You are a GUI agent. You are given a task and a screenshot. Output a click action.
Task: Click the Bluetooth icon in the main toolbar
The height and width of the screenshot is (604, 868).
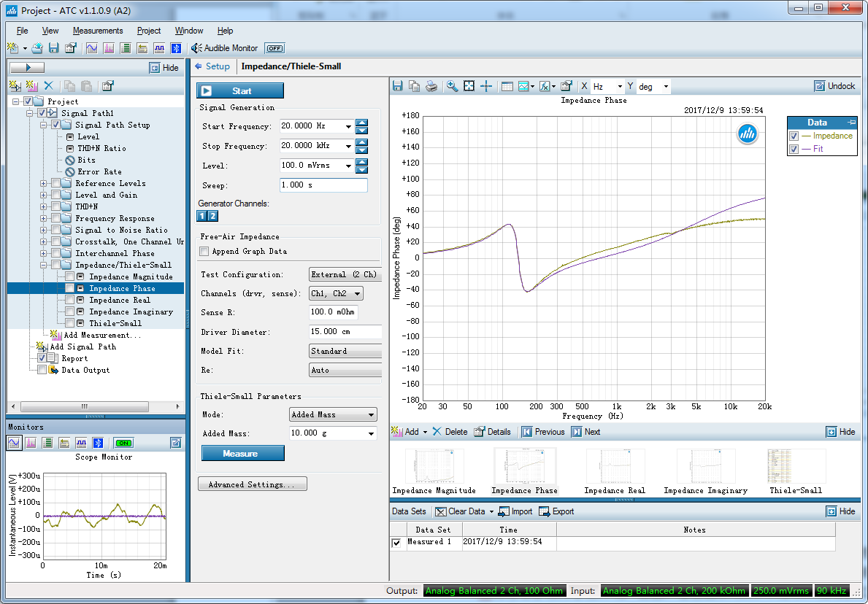pyautogui.click(x=176, y=48)
